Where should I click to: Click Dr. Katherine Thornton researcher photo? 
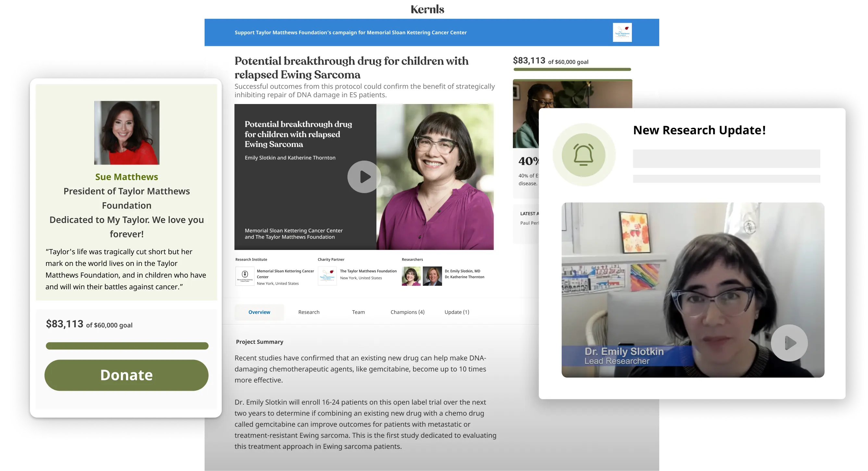(x=432, y=276)
